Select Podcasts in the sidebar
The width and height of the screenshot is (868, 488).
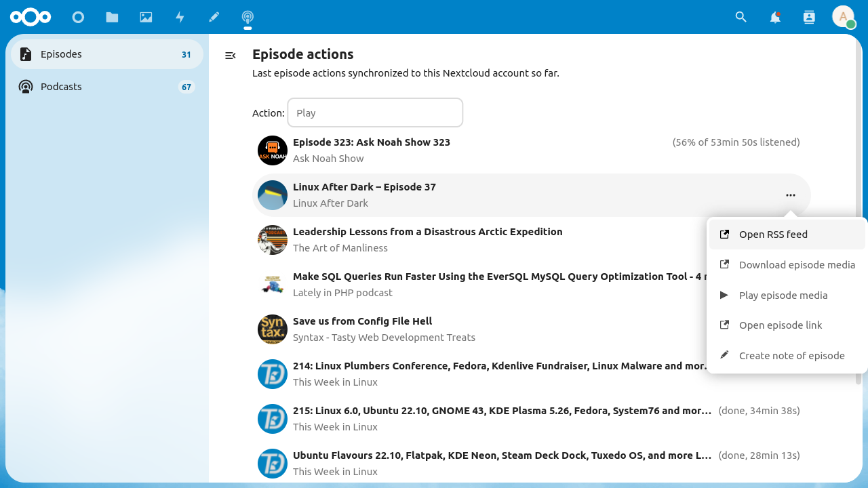point(107,87)
